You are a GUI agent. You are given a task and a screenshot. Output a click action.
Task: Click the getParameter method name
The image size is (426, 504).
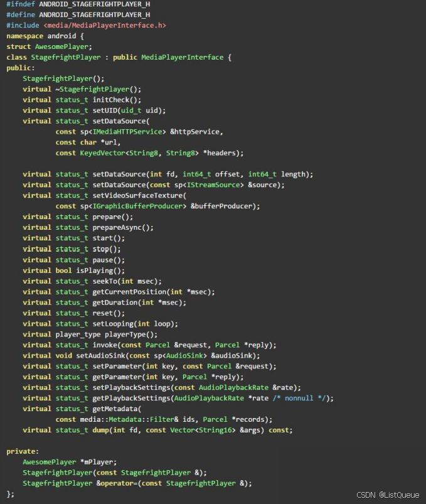click(x=117, y=377)
